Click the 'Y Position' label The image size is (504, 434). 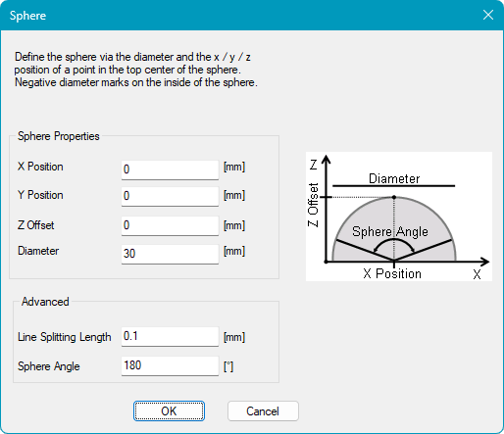(x=40, y=195)
